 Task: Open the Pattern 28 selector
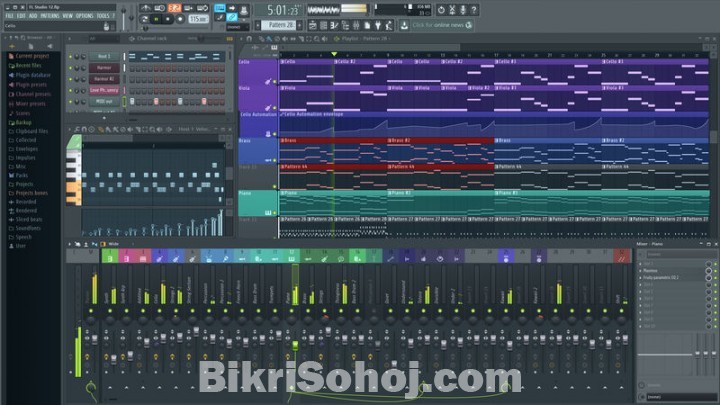[279, 25]
